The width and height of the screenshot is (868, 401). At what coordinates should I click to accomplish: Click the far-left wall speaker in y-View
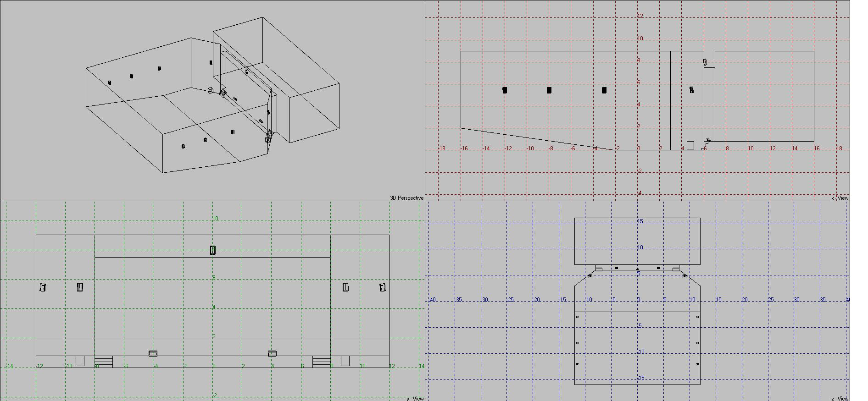43,287
